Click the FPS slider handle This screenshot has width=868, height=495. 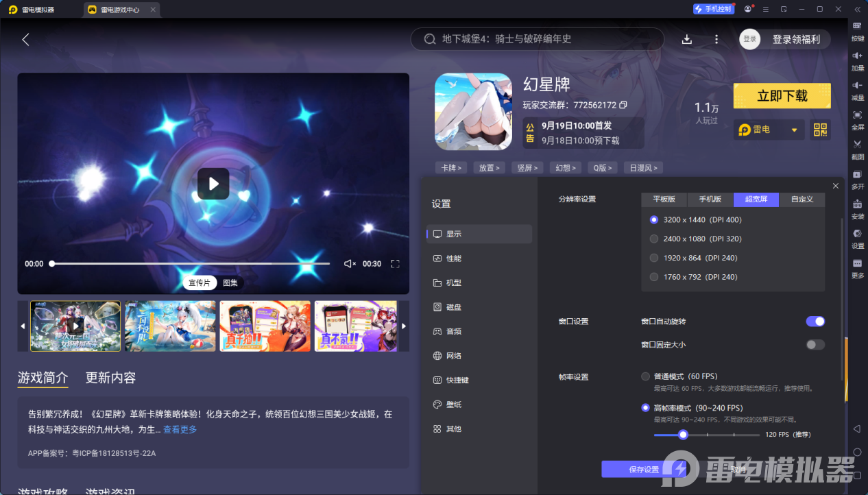683,435
